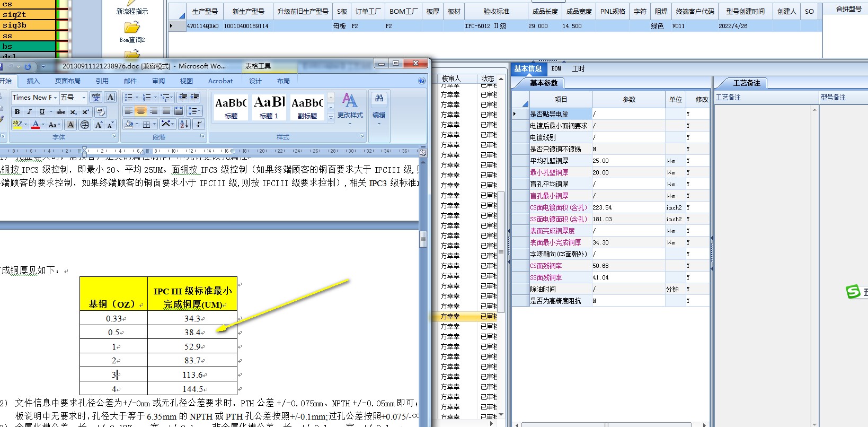Increase paragraph indent
Viewport: 868px width, 427px height.
(x=195, y=98)
